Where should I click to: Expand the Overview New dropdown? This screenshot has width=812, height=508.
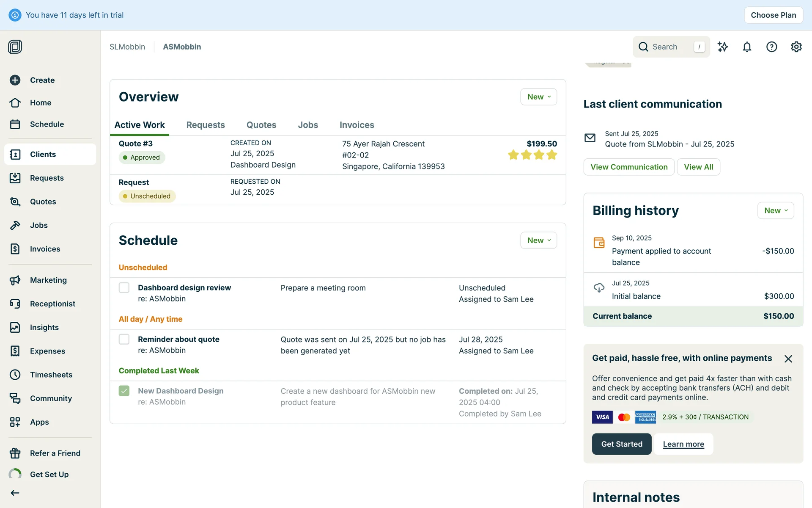[x=538, y=97]
